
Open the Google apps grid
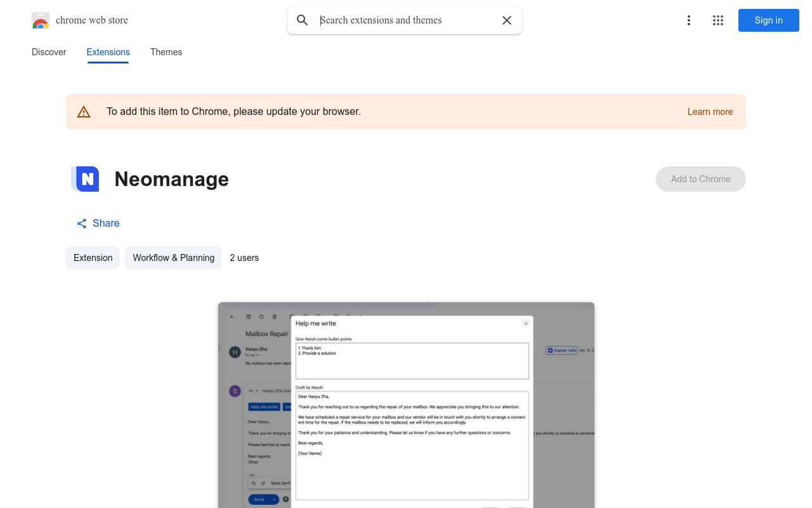(x=718, y=20)
